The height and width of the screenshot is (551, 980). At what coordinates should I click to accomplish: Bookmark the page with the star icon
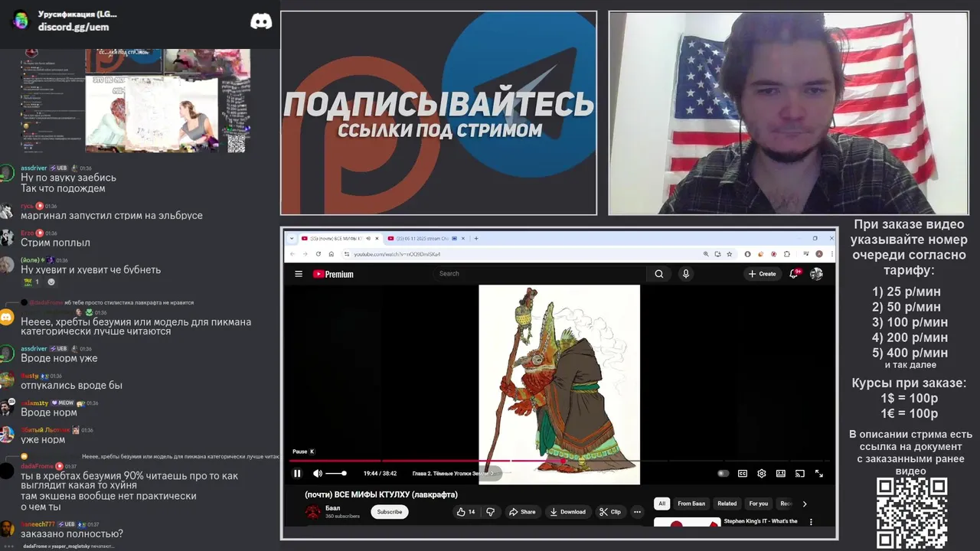coord(729,254)
